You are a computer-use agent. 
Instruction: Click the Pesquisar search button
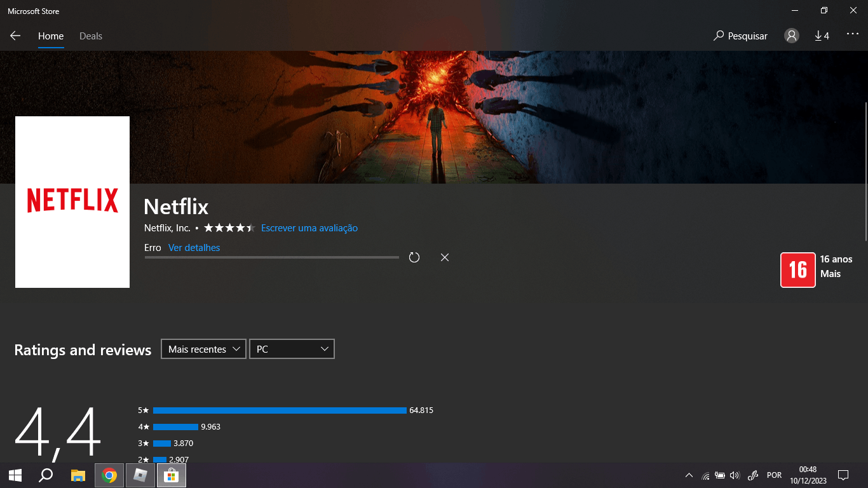(x=740, y=36)
